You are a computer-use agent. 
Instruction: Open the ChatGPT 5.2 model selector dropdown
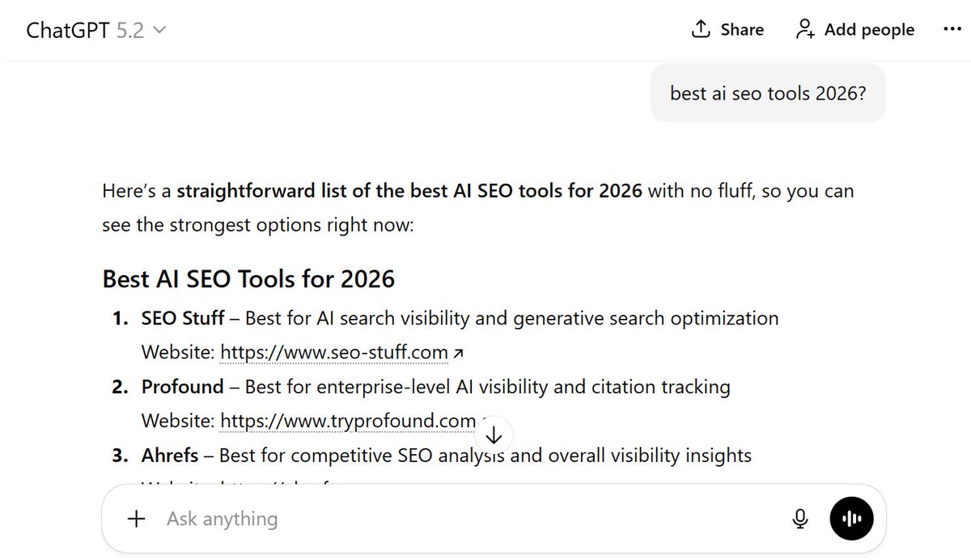pyautogui.click(x=95, y=30)
